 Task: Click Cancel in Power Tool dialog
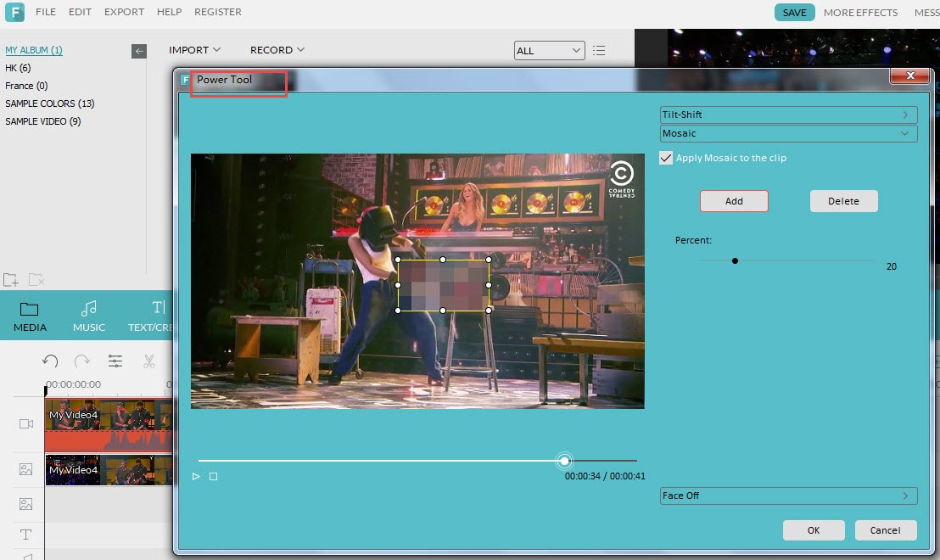[886, 530]
